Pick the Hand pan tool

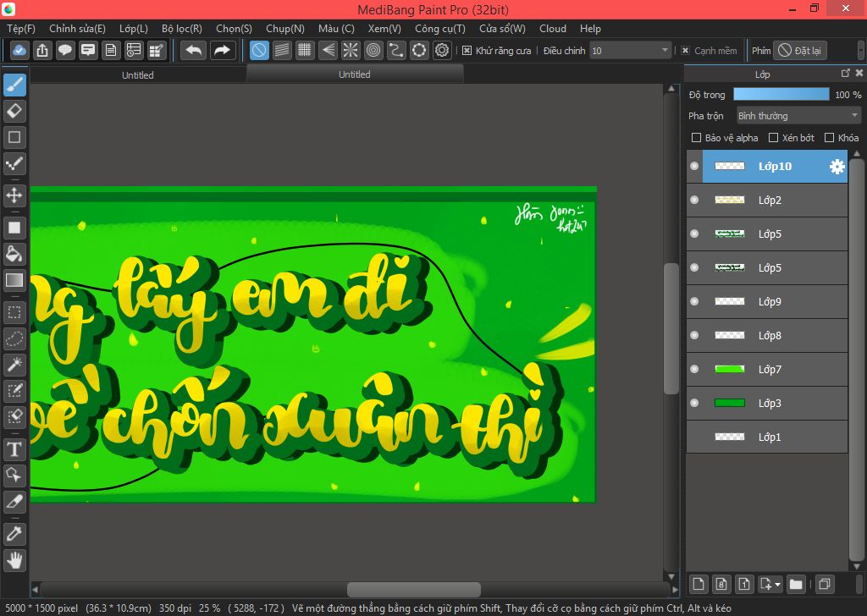pyautogui.click(x=14, y=559)
